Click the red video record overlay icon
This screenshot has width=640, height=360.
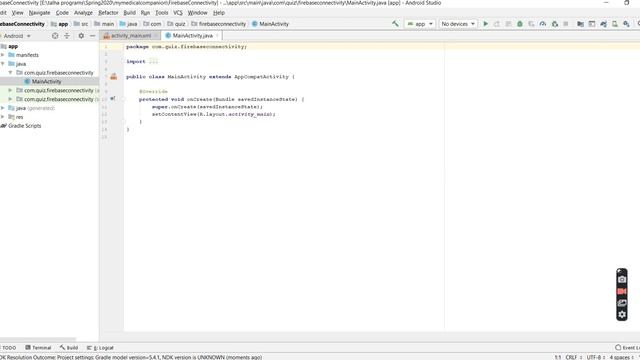(x=622, y=291)
